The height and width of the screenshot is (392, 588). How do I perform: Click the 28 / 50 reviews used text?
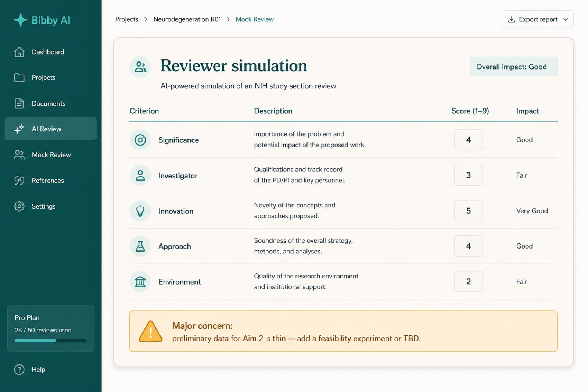click(43, 330)
